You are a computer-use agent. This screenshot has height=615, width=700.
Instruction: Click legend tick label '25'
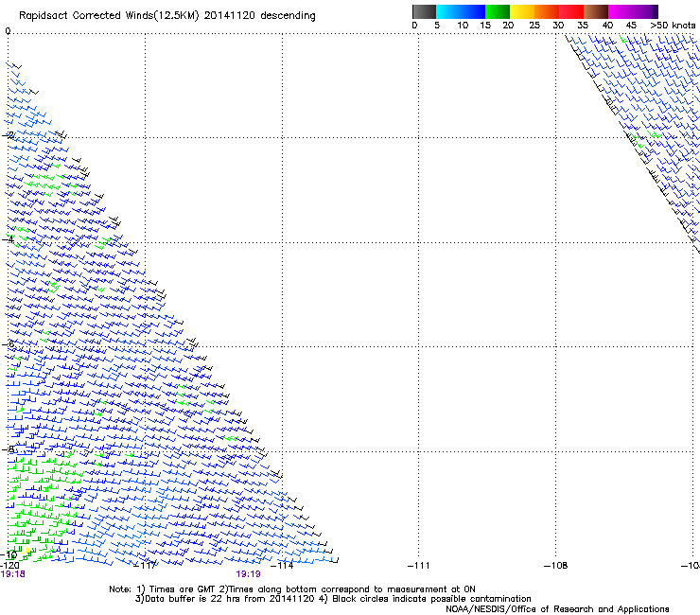click(534, 26)
